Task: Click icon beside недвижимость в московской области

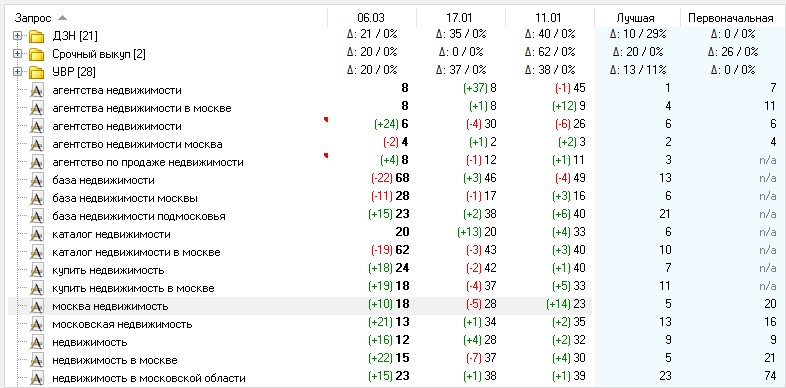Action: [x=37, y=378]
